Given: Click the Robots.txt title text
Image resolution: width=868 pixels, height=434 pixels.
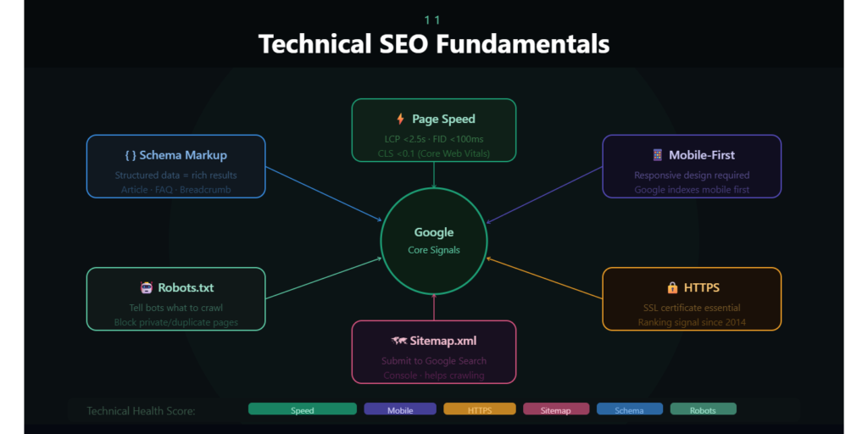Looking at the screenshot, I should point(186,288).
